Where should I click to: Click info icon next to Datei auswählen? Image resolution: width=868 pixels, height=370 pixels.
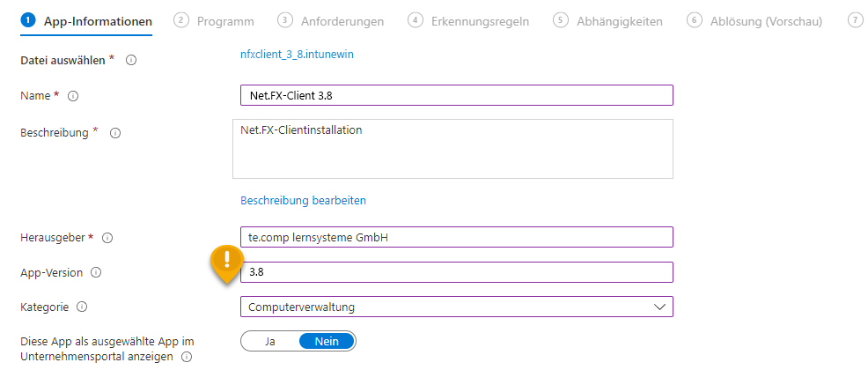click(131, 60)
